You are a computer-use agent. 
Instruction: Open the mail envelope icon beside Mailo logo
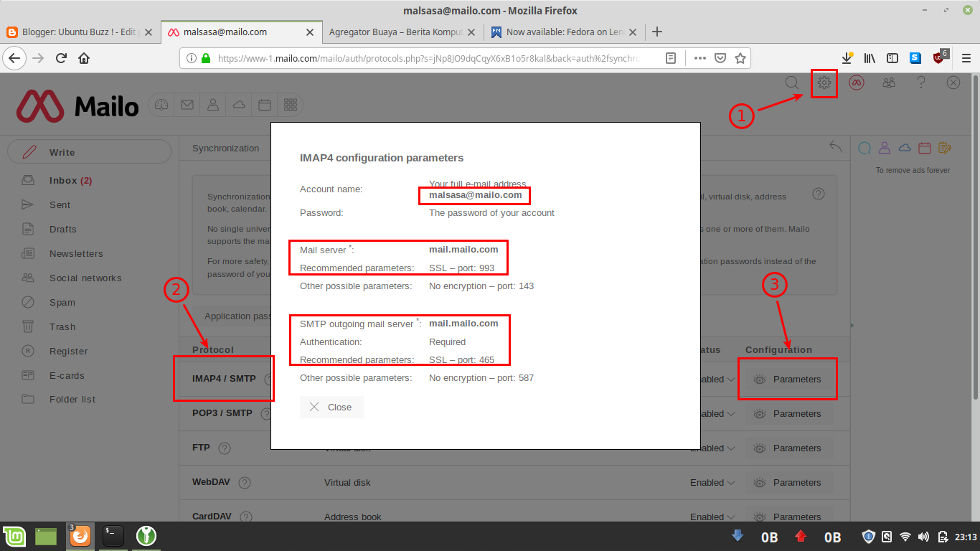187,105
